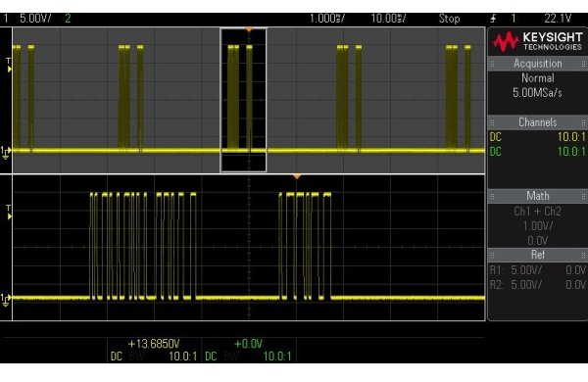Click the green +0.0V channel 2 offset

point(248,344)
